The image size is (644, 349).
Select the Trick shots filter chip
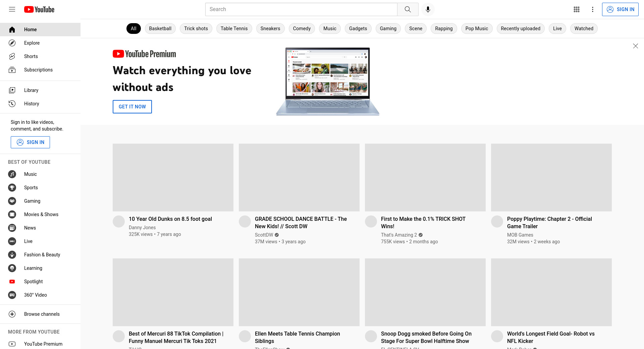click(x=196, y=29)
